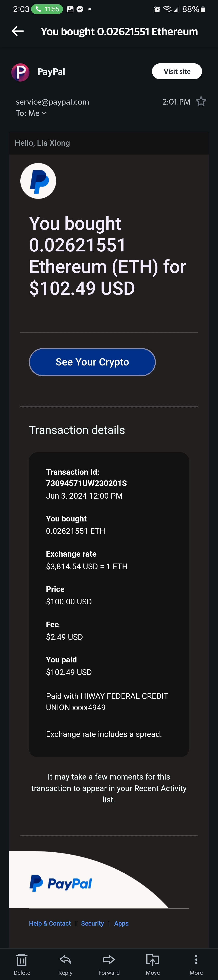
Task: Tap the email subject title
Action: [x=119, y=32]
